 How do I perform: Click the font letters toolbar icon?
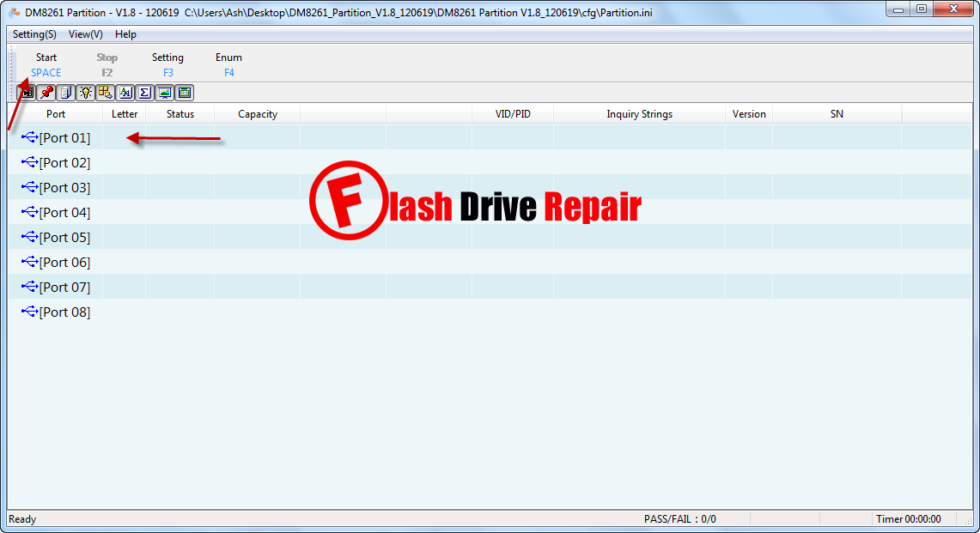(125, 93)
